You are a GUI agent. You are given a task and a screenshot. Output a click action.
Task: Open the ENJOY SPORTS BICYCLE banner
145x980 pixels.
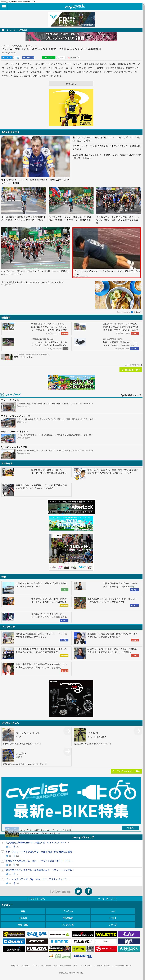(71, 524)
